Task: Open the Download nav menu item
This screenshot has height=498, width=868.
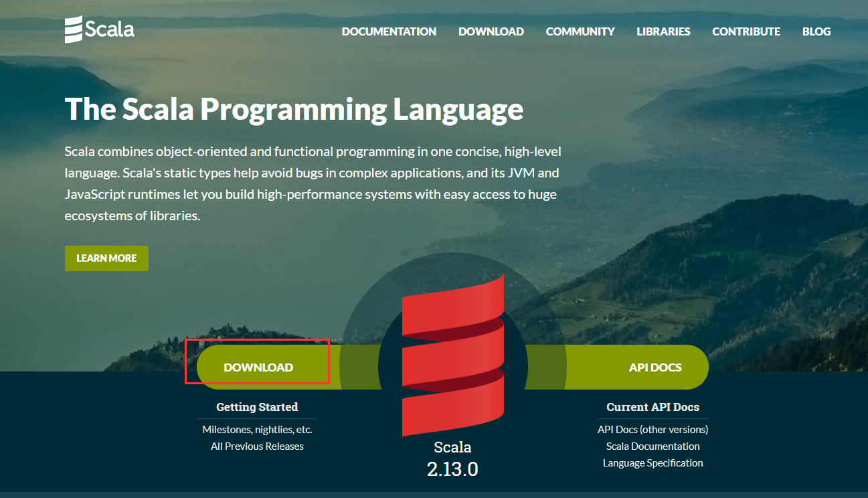Action: pos(491,31)
